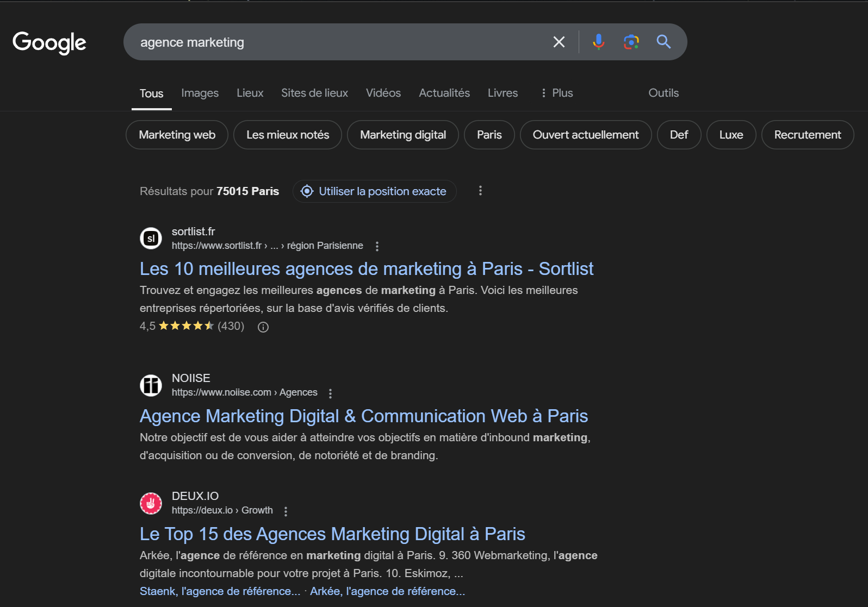Open info icon beside the 4,5 rating

[x=263, y=327]
